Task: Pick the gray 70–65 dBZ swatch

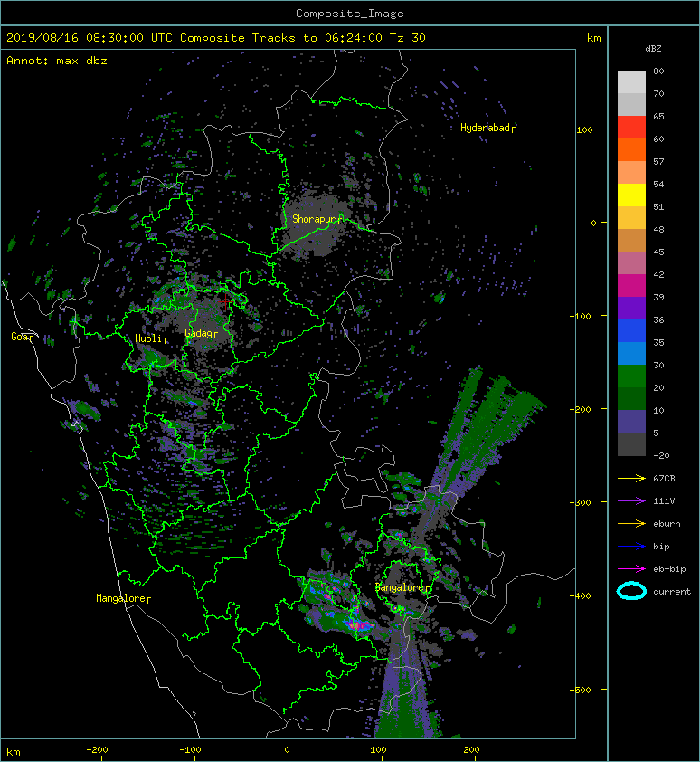Action: 631,104
